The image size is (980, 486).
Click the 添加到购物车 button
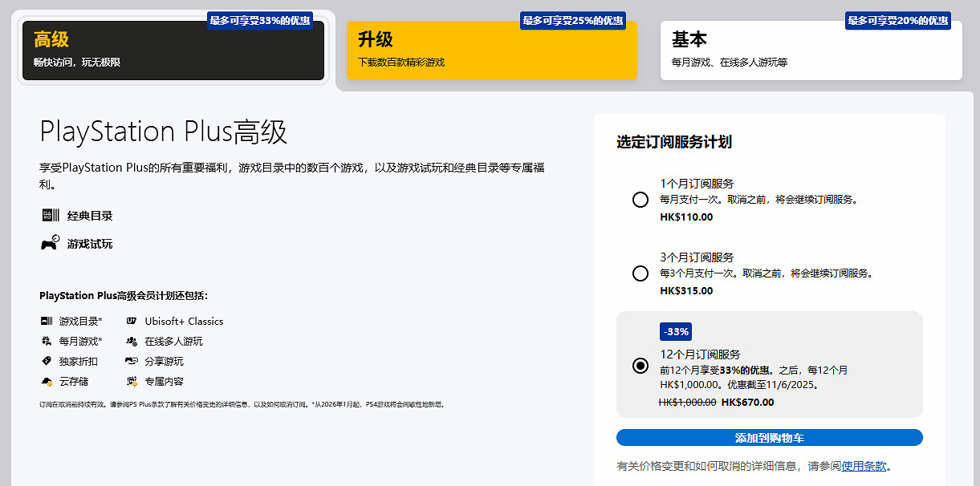click(769, 437)
